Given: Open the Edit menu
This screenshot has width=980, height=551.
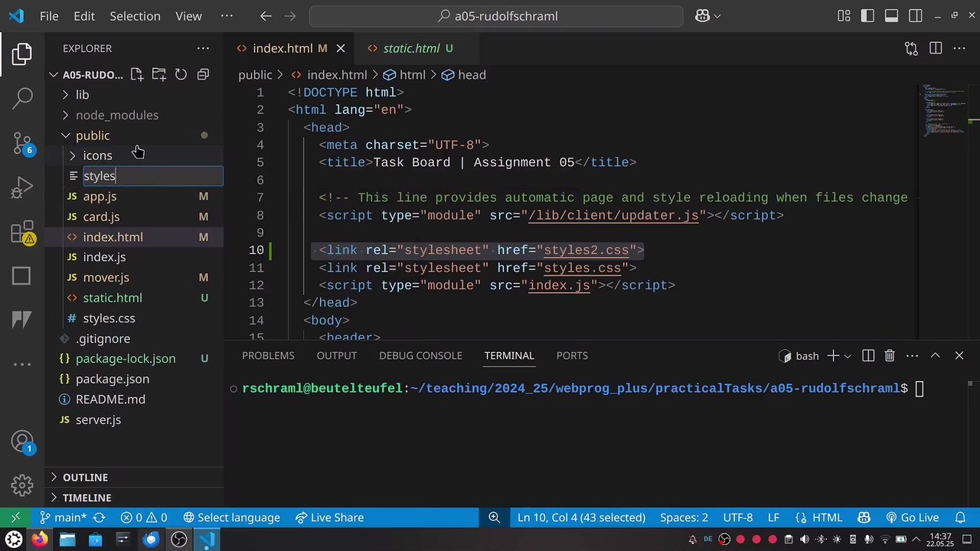Looking at the screenshot, I should click(x=84, y=15).
